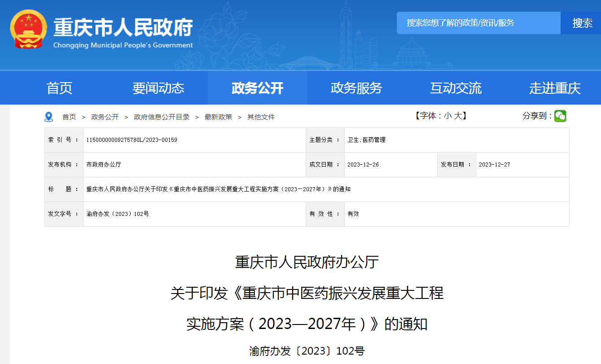Click the 首页 breadcrumb link
Image resolution: width=601 pixels, height=364 pixels.
point(69,117)
